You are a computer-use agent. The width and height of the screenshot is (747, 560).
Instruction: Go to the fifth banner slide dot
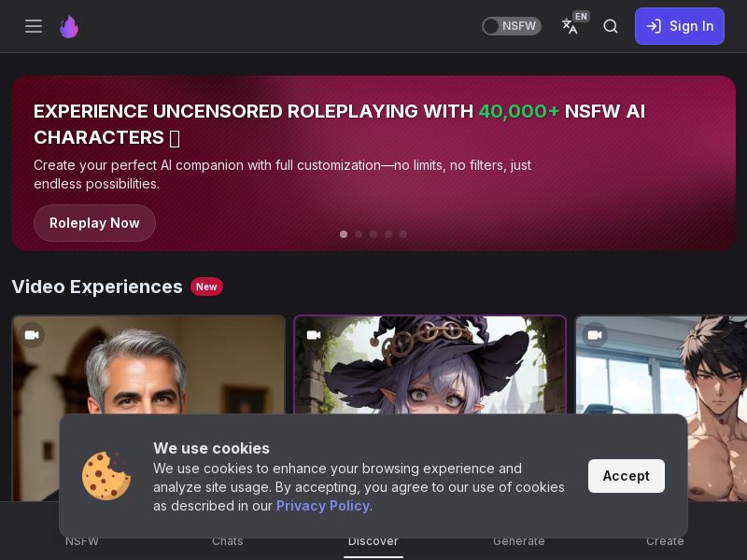pyautogui.click(x=403, y=234)
